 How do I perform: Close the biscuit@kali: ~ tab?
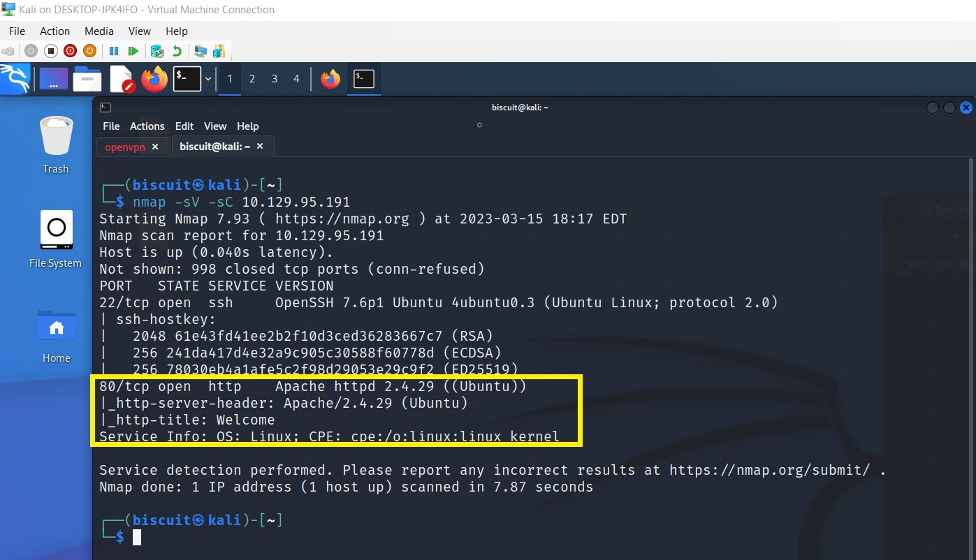click(x=260, y=147)
